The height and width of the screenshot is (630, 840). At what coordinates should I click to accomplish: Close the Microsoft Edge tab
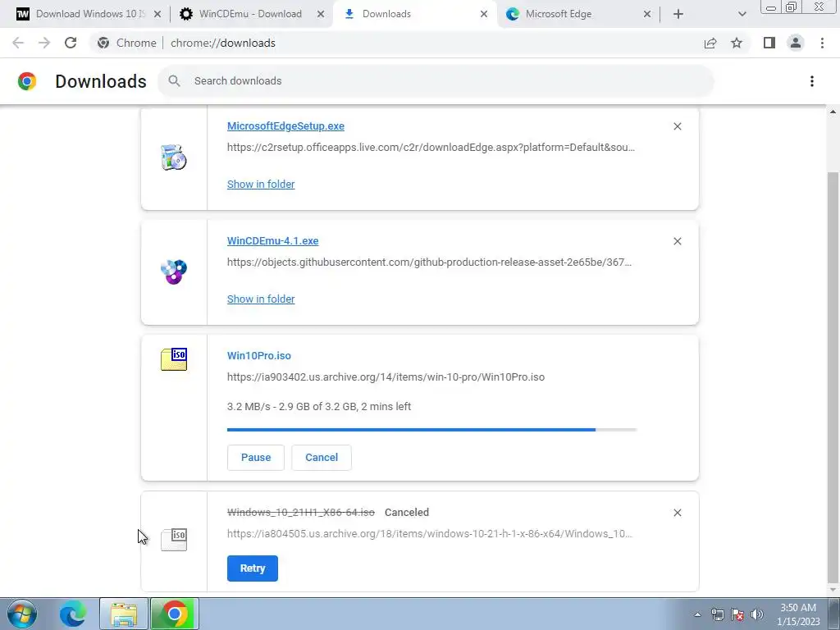(647, 14)
